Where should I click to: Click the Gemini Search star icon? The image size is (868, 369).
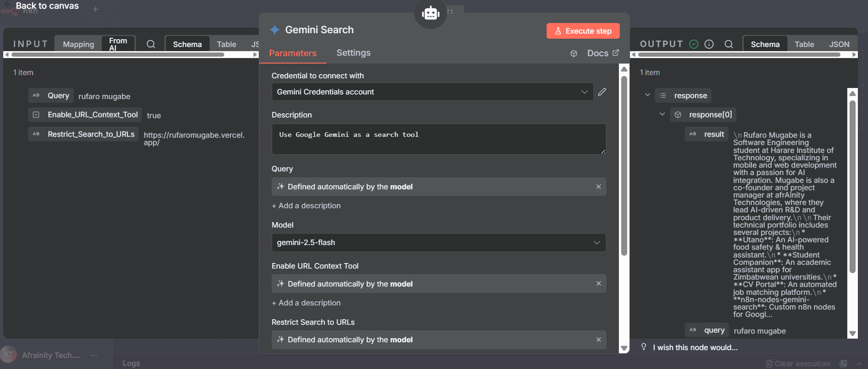pyautogui.click(x=274, y=29)
